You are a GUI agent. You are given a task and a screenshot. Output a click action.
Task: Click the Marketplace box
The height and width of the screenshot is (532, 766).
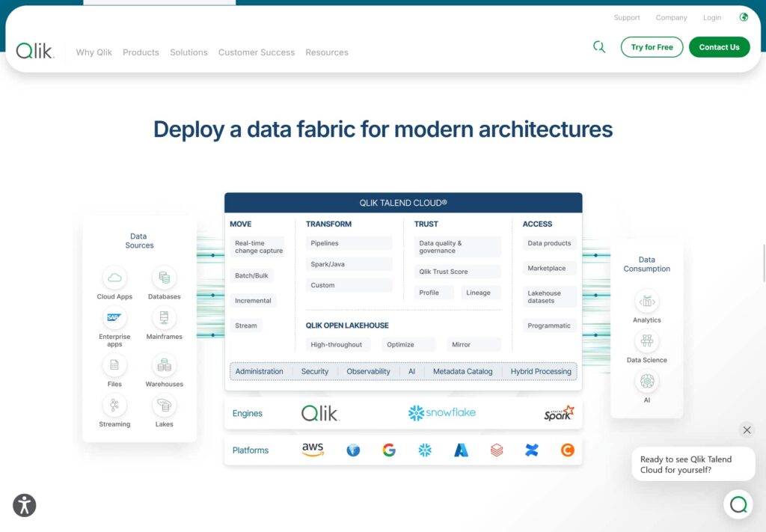point(549,268)
